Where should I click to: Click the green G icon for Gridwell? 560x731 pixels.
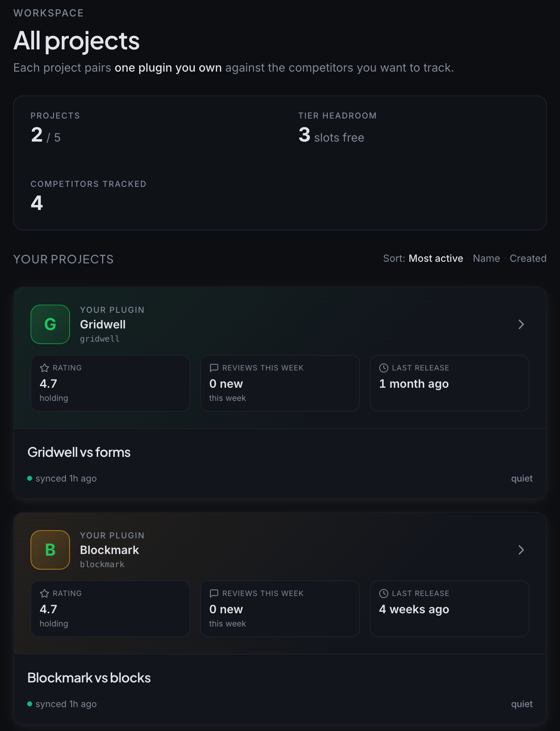(x=50, y=324)
